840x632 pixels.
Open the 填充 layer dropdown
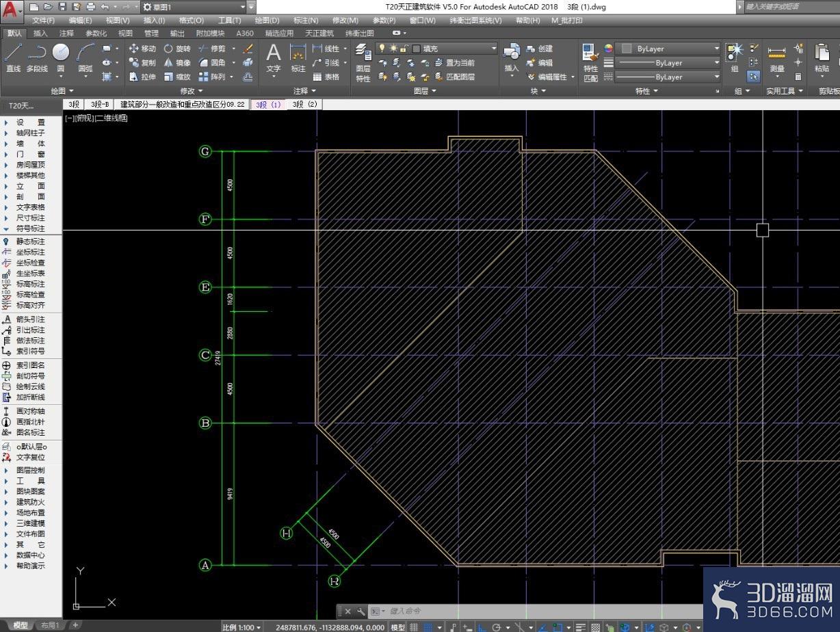pyautogui.click(x=436, y=49)
